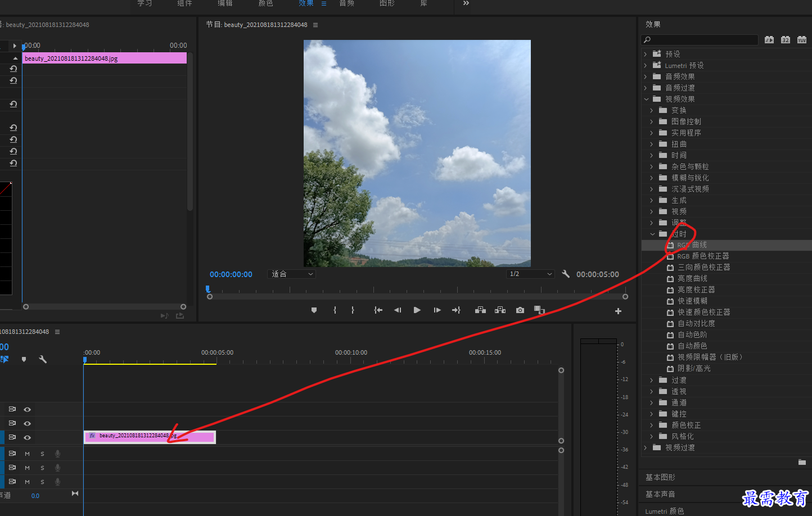Click the timeline ruler playhead at :00:00
This screenshot has height=516, width=812.
(85, 359)
